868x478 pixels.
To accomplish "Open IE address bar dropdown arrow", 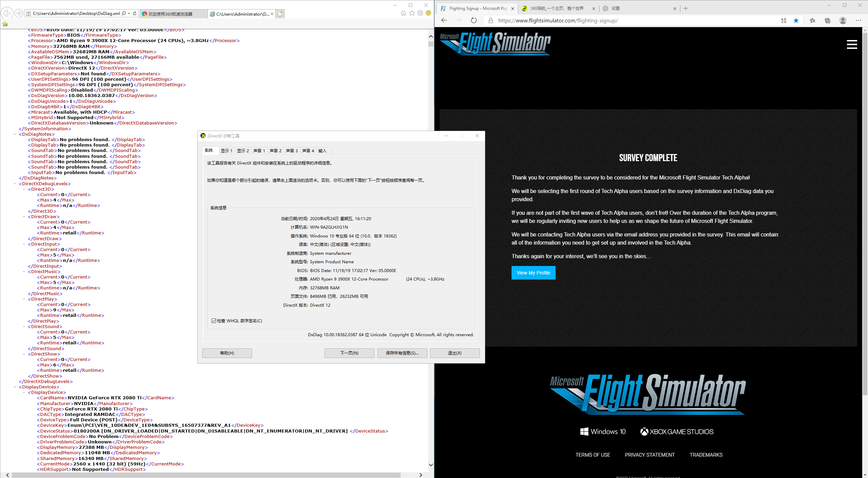I will tap(129, 13).
